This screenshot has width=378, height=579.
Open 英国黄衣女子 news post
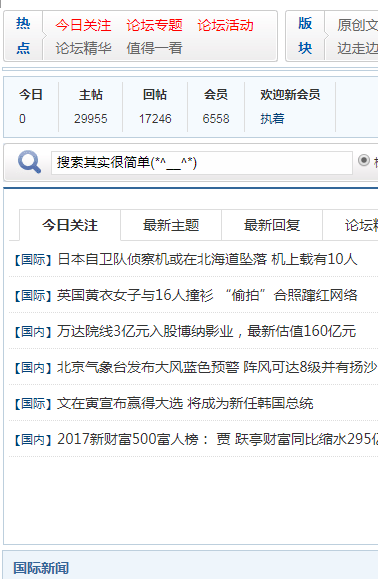[207, 295]
